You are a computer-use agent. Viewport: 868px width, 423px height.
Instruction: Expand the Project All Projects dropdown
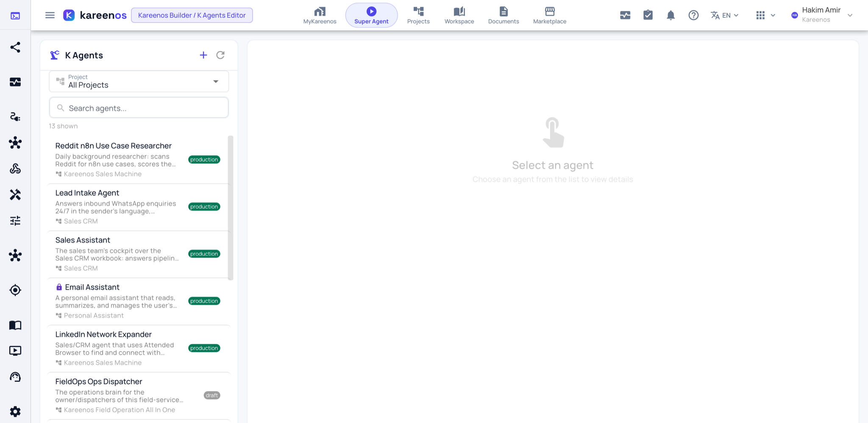139,81
